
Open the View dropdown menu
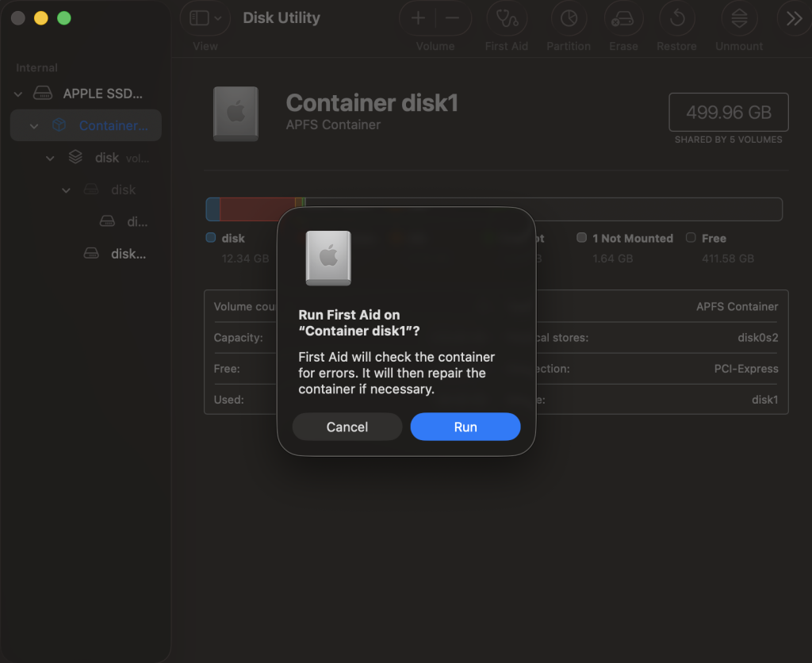(205, 17)
